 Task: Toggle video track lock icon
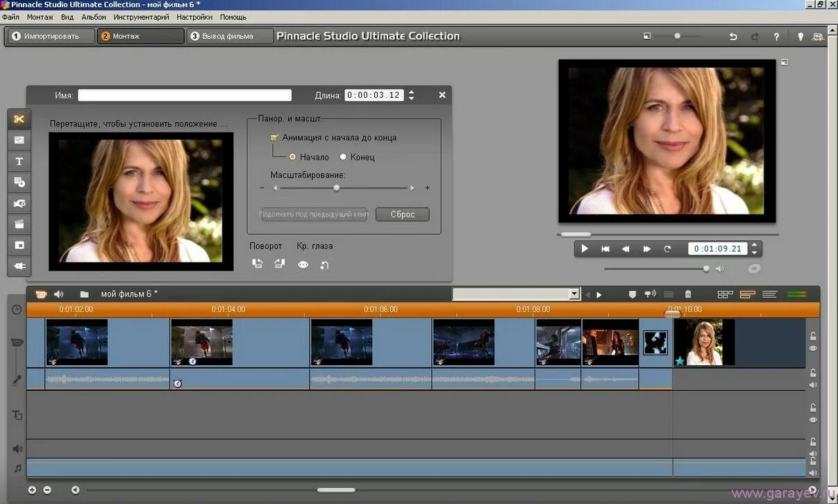coord(813,336)
